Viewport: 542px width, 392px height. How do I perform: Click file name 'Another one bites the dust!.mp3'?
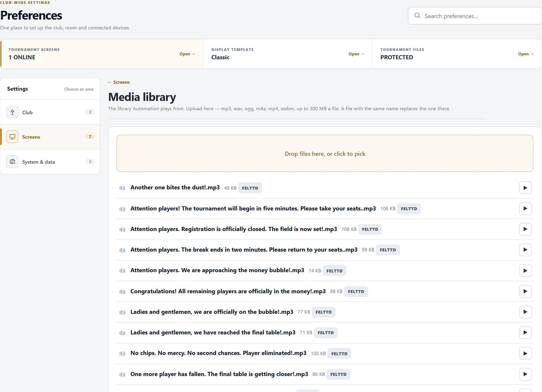point(175,187)
